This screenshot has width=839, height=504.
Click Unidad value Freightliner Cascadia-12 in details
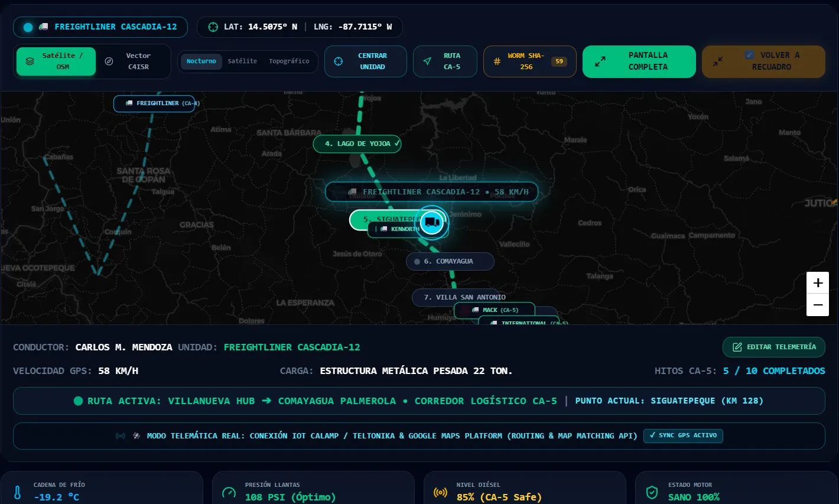[x=292, y=347]
